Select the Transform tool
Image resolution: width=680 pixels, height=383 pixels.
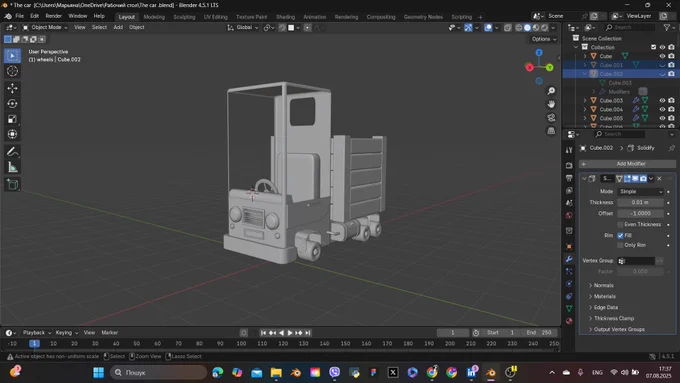12,134
